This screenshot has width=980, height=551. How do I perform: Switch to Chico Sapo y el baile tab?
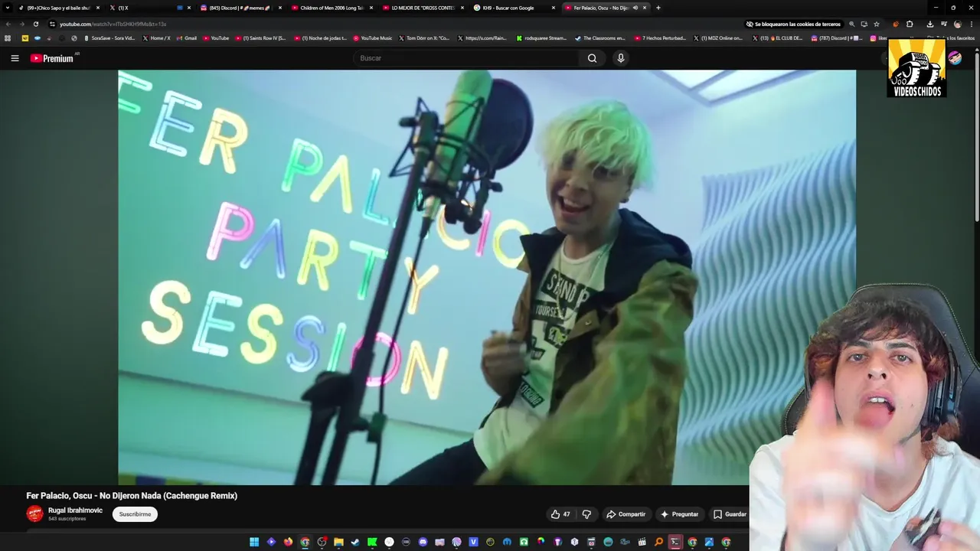58,8
